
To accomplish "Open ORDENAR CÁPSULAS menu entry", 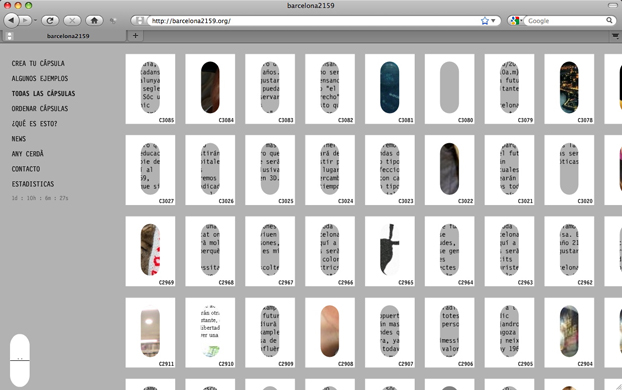I will pos(40,109).
